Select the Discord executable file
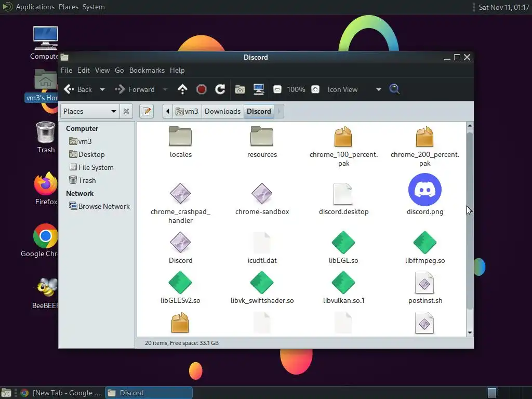Screen dimensions: 532x399 180,248
